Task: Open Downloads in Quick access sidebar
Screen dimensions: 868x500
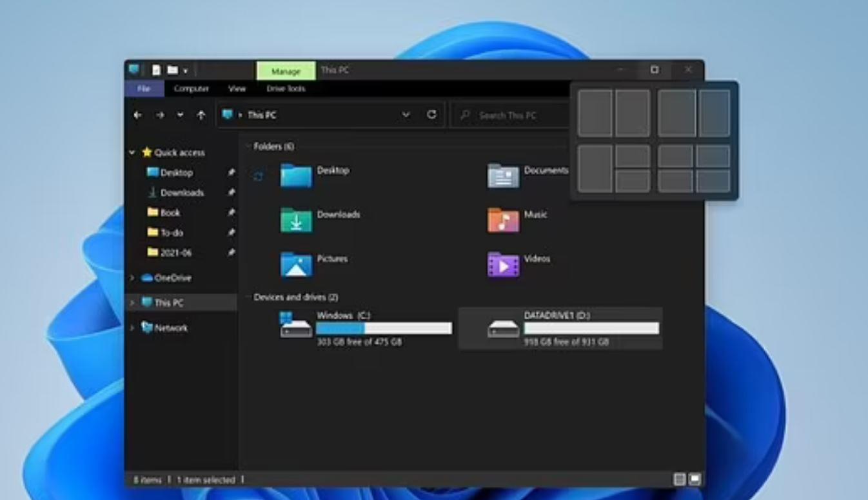Action: click(176, 192)
